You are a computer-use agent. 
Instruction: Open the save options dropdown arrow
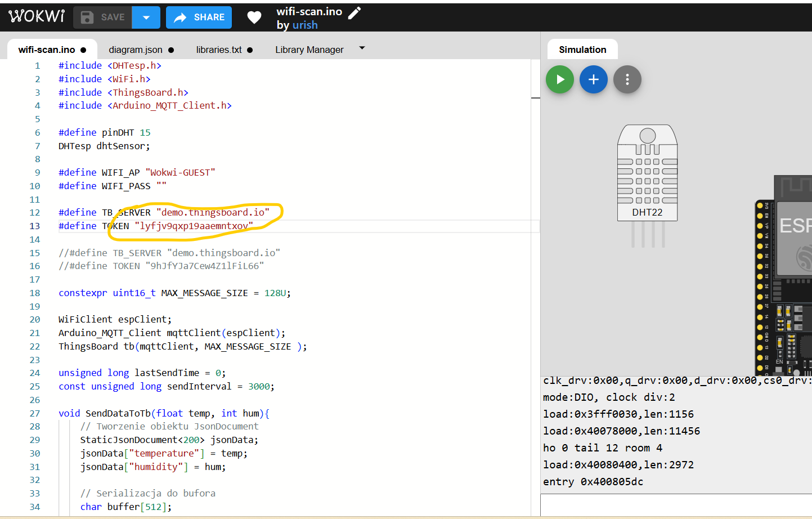146,17
